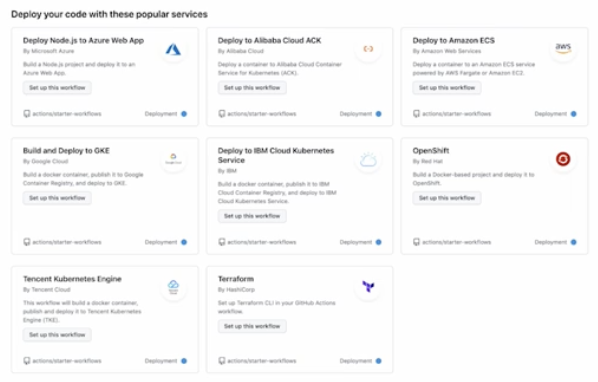Click the 'OpenShift' card title

(x=431, y=151)
